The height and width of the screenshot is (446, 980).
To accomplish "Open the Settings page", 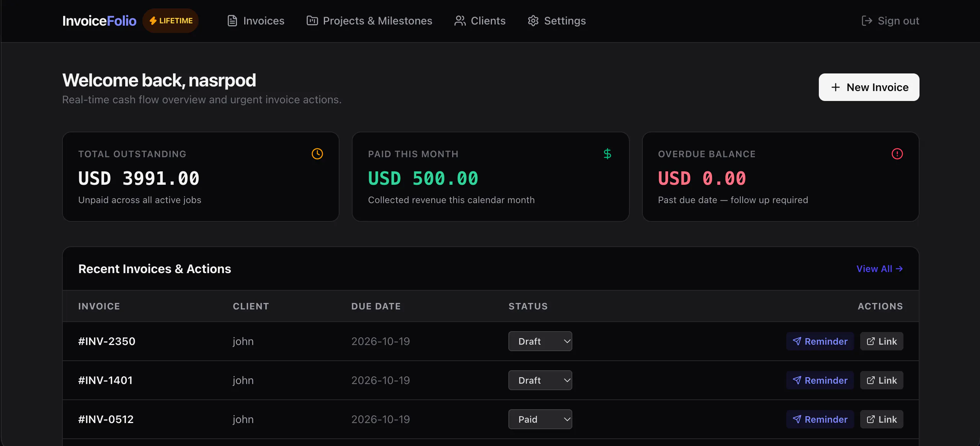I will [x=557, y=21].
